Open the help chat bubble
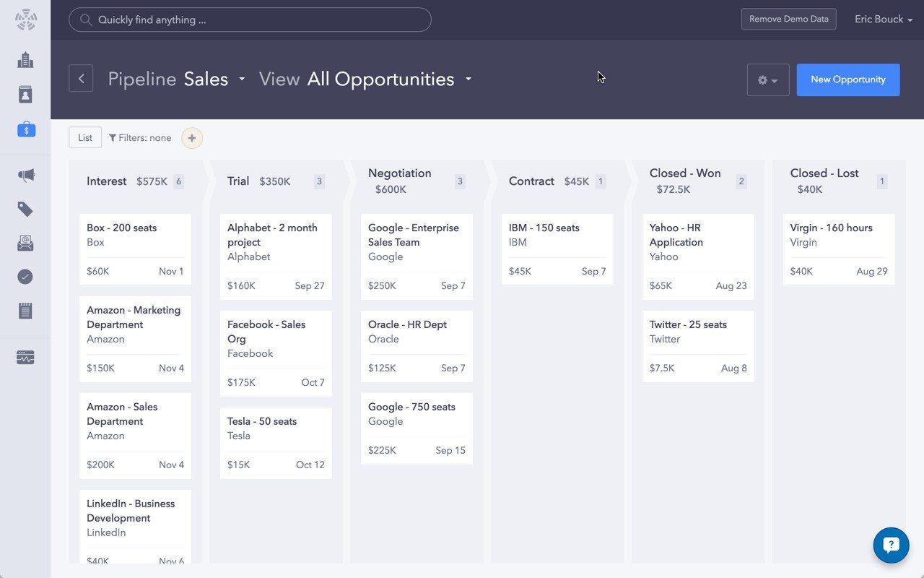 click(891, 545)
